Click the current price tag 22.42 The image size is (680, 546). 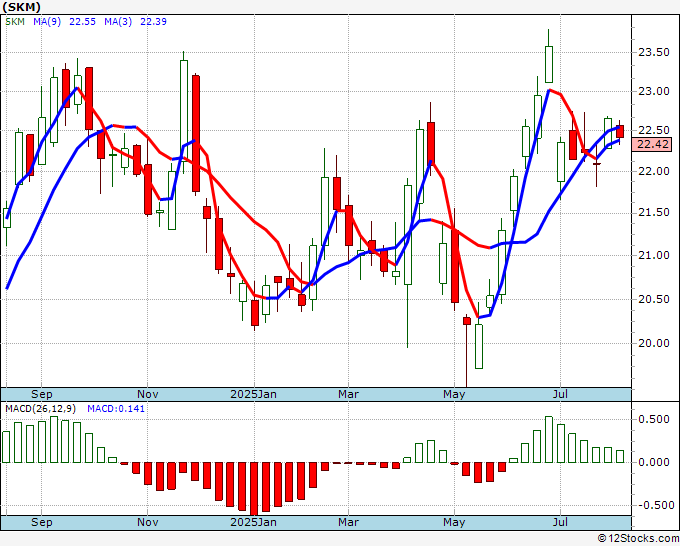[652, 144]
